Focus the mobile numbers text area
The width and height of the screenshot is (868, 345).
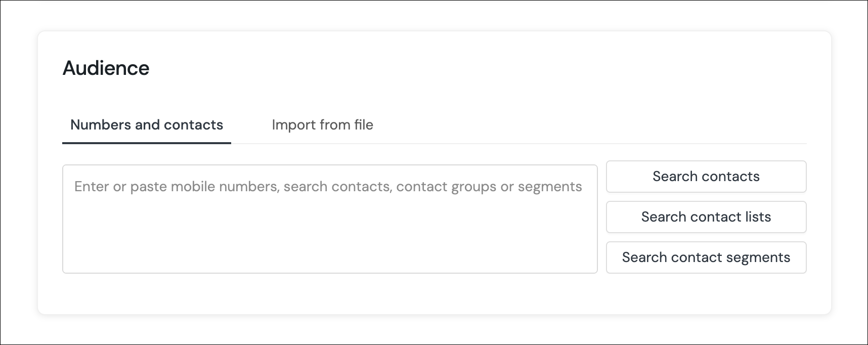tap(330, 219)
